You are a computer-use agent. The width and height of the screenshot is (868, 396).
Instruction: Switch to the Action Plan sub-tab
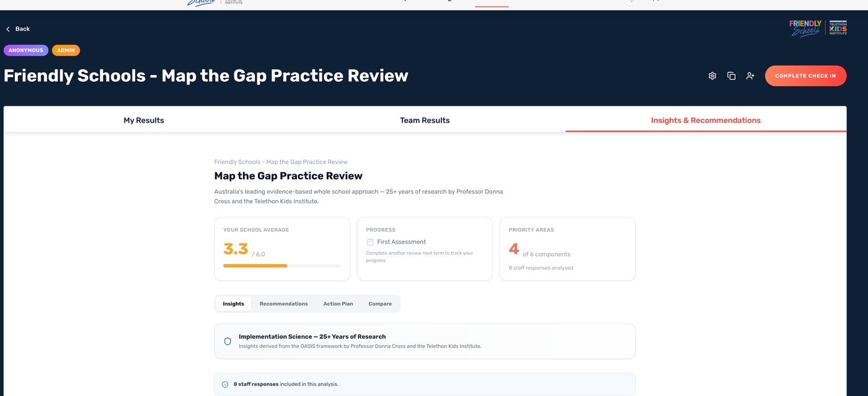[338, 304]
